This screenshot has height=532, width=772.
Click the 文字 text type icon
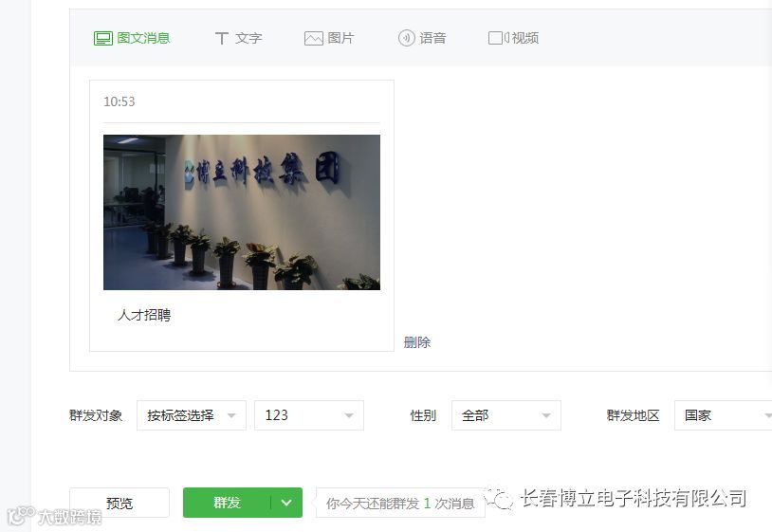point(222,38)
